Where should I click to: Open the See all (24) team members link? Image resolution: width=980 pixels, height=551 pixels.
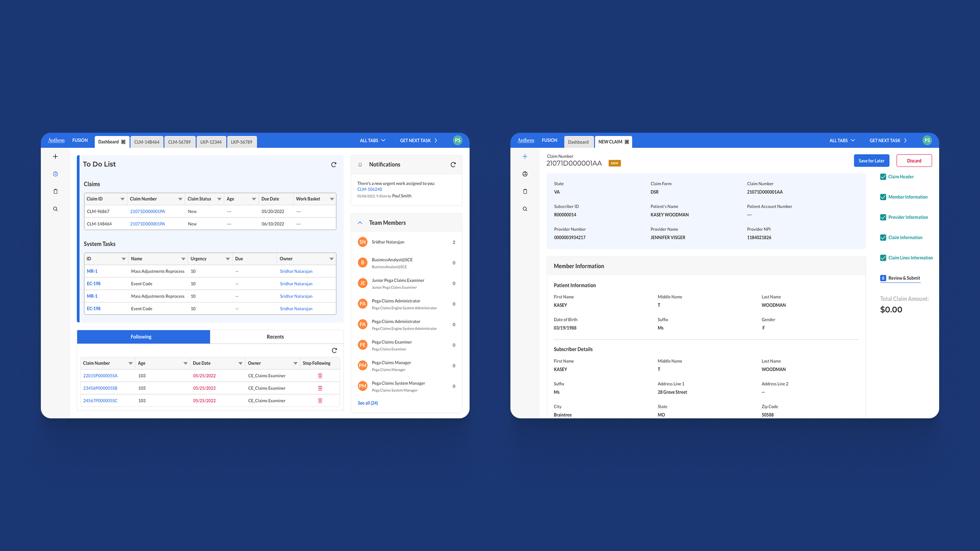(367, 403)
